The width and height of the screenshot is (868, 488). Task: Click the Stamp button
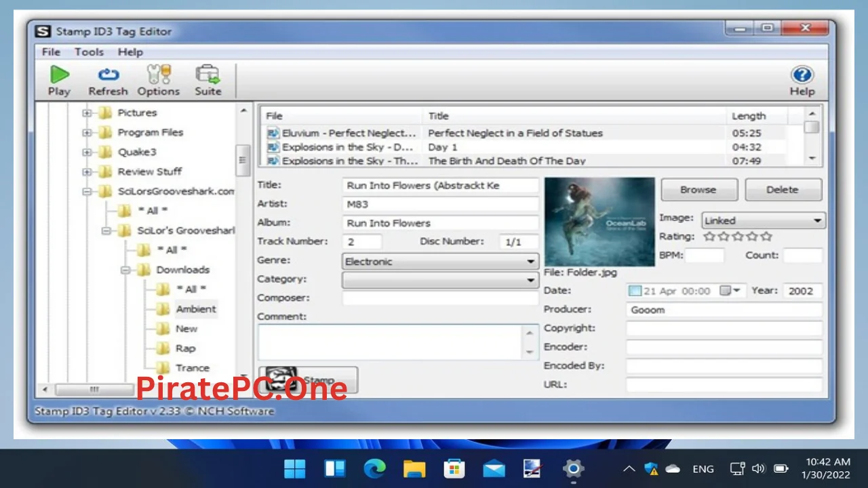click(309, 380)
